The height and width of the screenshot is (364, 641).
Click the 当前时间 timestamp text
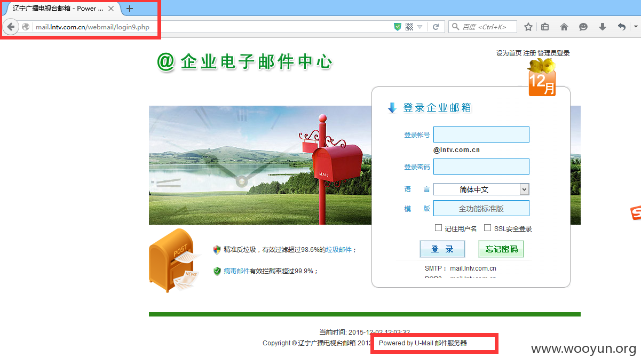tap(365, 333)
